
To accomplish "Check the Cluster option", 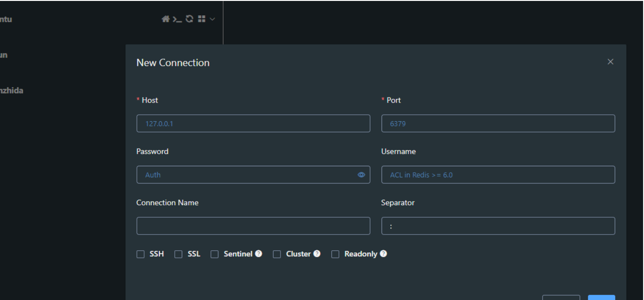I will click(x=277, y=254).
